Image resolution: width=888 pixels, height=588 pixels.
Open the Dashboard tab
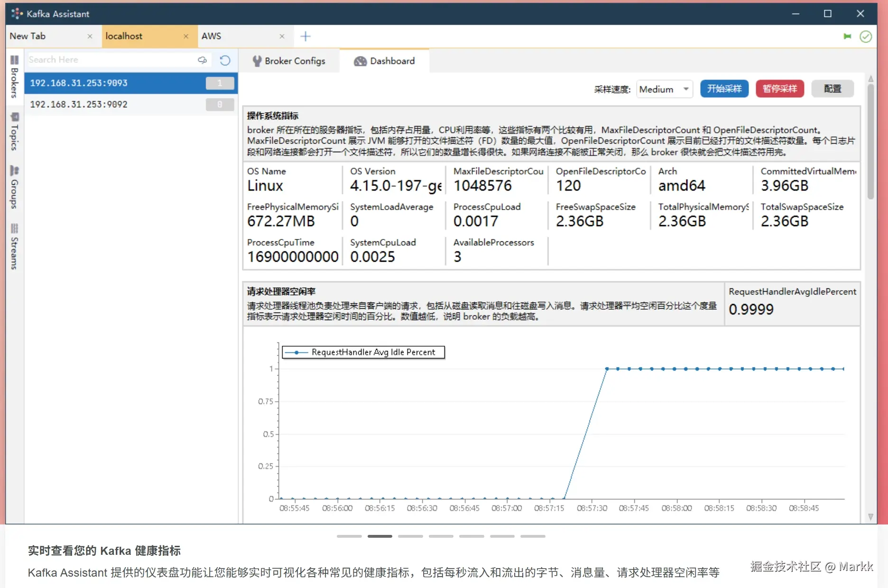(x=385, y=61)
